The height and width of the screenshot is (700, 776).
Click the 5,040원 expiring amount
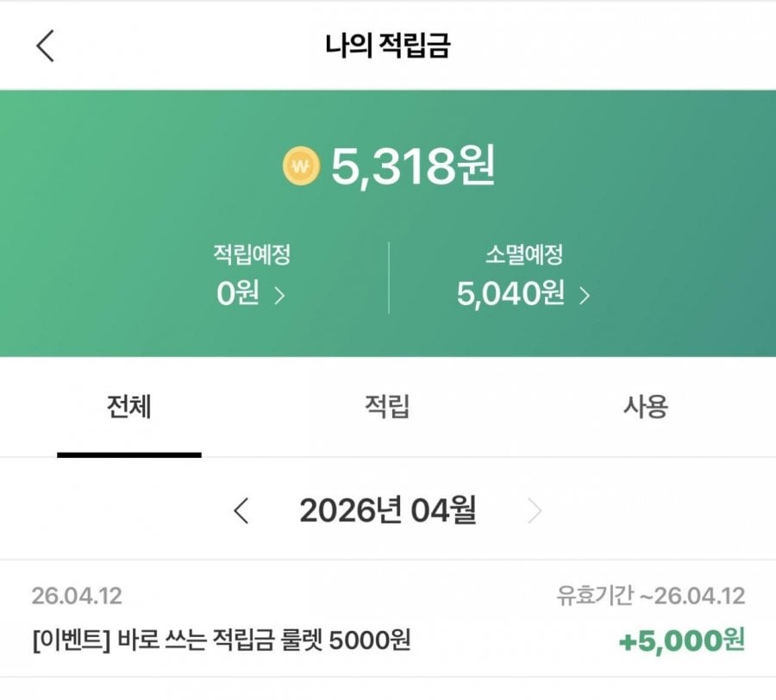coord(510,295)
